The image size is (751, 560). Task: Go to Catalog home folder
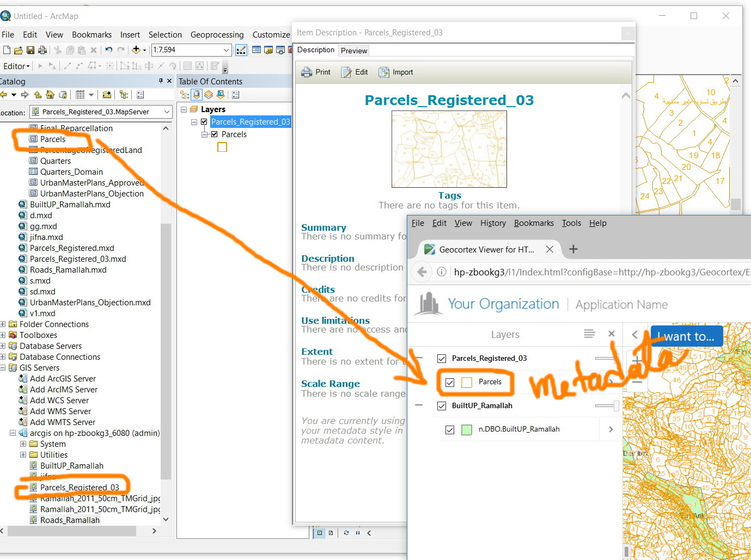pyautogui.click(x=50, y=95)
